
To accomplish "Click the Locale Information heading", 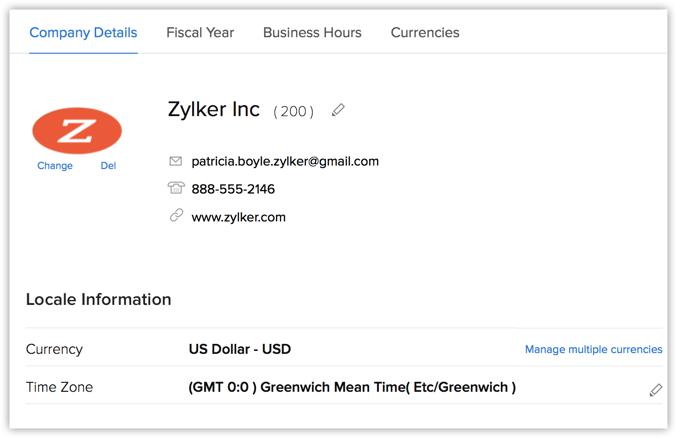I will [98, 299].
